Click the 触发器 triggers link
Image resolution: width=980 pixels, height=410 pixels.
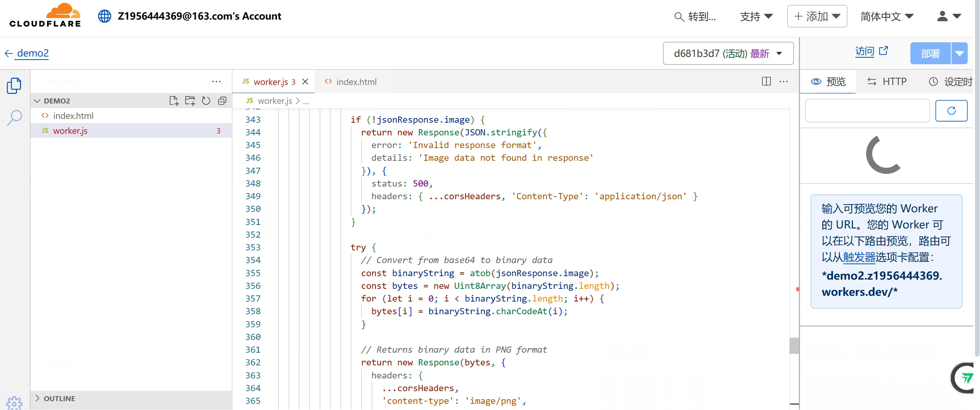[859, 257]
